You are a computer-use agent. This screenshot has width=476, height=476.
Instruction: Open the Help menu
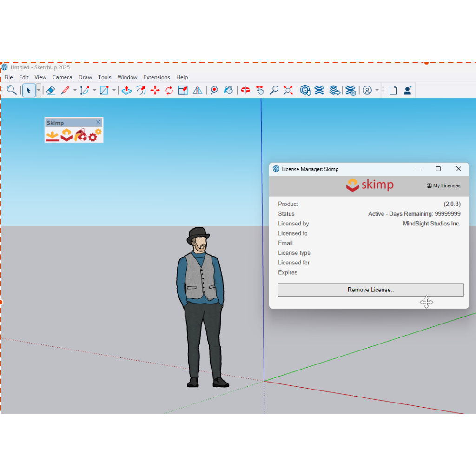[x=182, y=77]
